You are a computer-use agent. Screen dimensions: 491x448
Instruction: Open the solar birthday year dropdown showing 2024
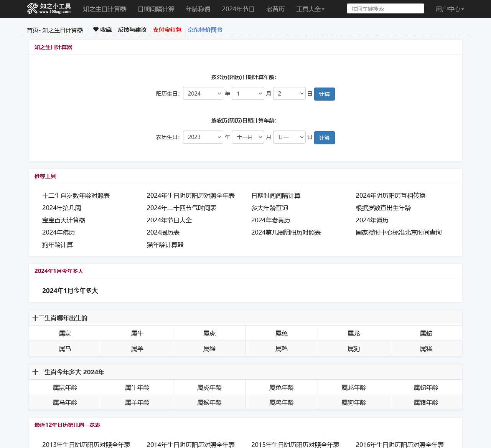tap(203, 94)
